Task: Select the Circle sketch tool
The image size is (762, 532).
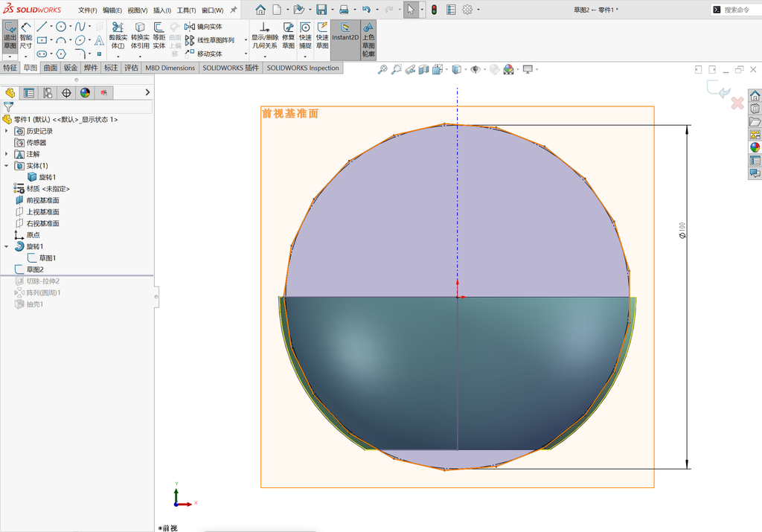Action: point(61,26)
